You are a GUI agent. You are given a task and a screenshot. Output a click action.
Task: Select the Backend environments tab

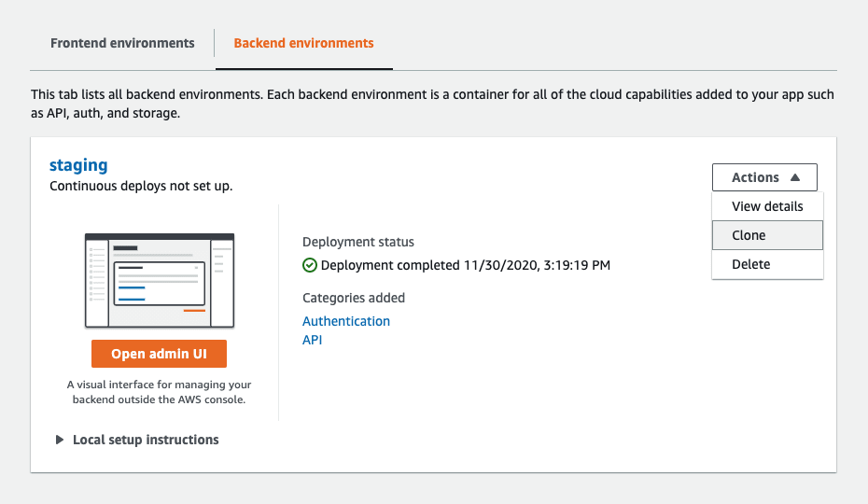pyautogui.click(x=303, y=43)
